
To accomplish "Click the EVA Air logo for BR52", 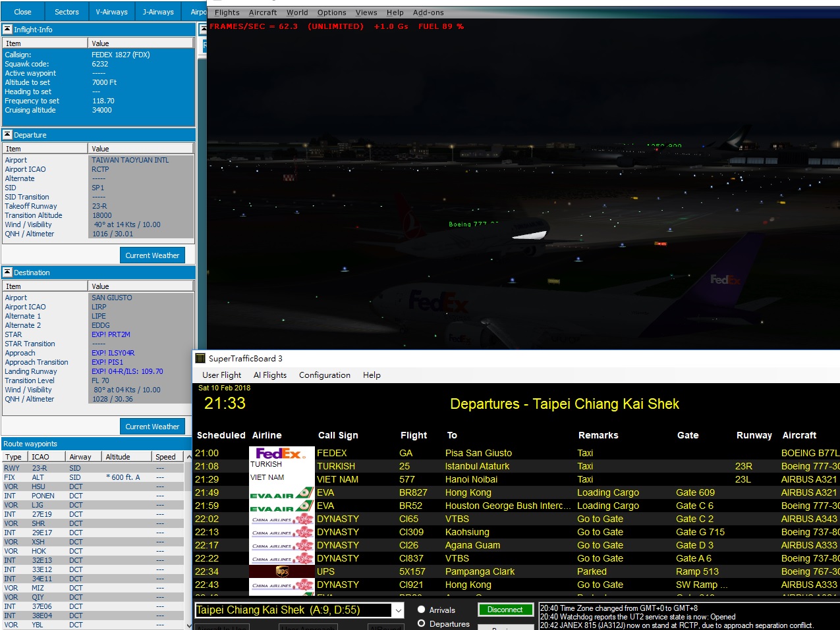I will click(281, 506).
